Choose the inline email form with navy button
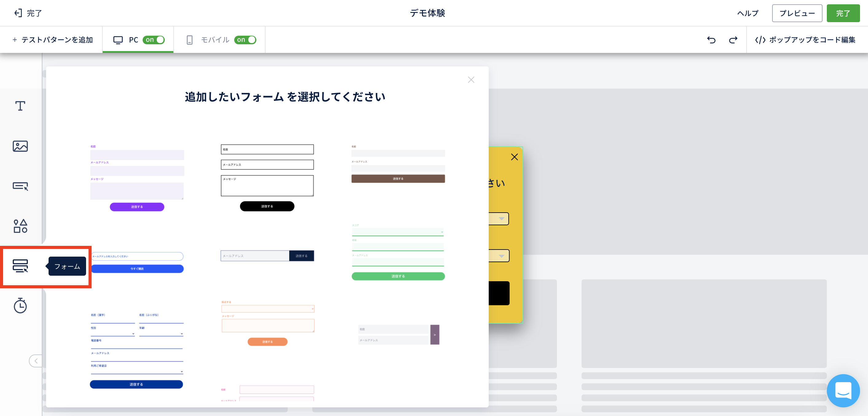The image size is (868, 416). [x=267, y=256]
